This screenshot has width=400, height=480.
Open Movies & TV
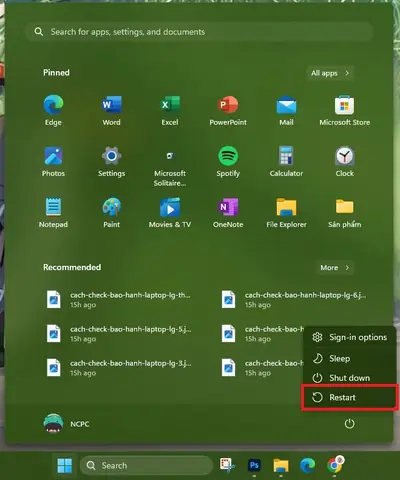click(x=170, y=213)
